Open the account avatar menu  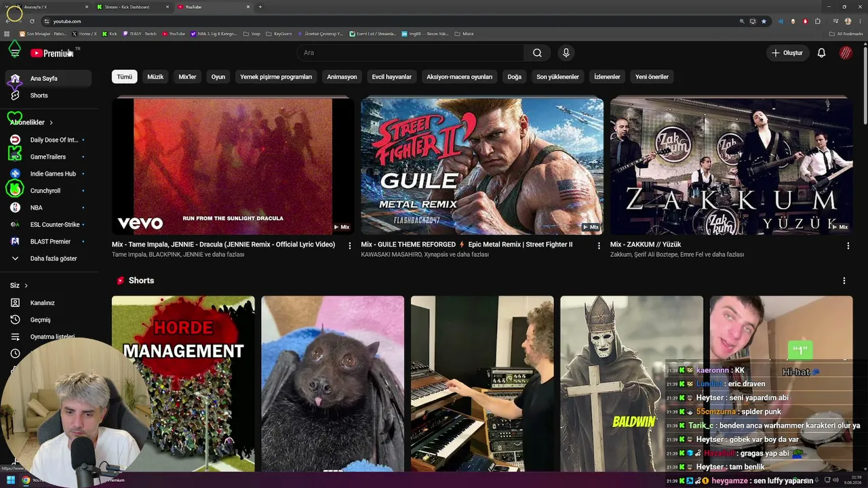click(x=846, y=53)
